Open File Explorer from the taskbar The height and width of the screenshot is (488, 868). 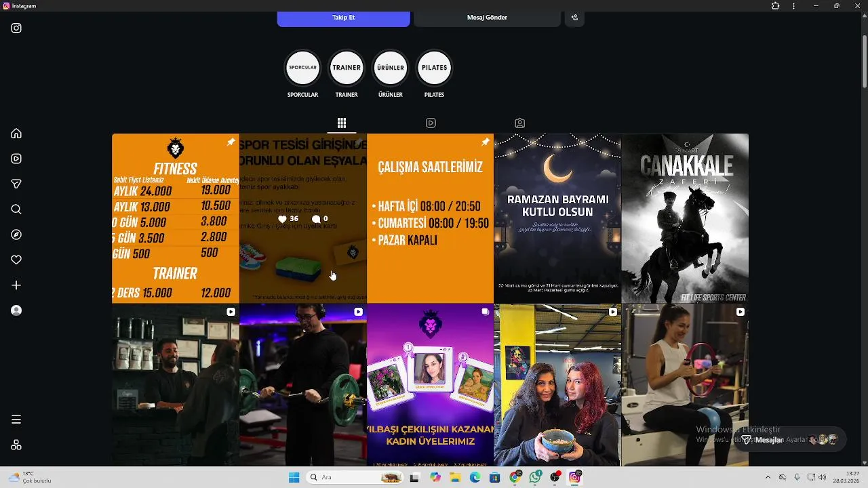pyautogui.click(x=455, y=477)
